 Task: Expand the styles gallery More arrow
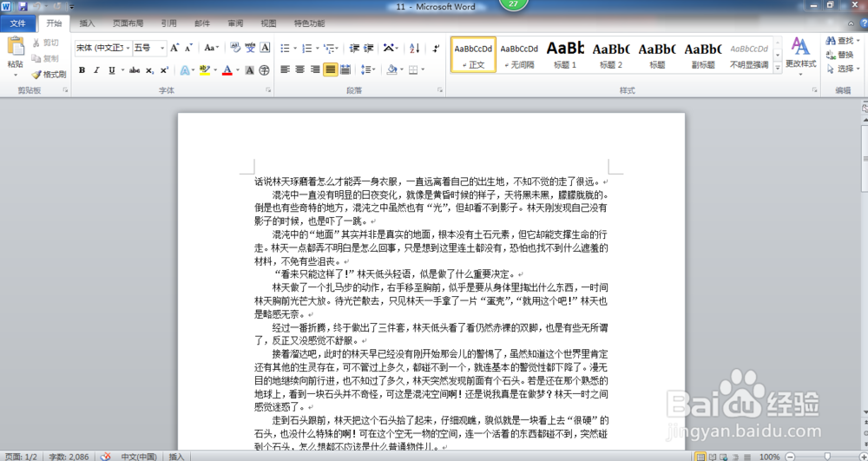click(x=777, y=68)
